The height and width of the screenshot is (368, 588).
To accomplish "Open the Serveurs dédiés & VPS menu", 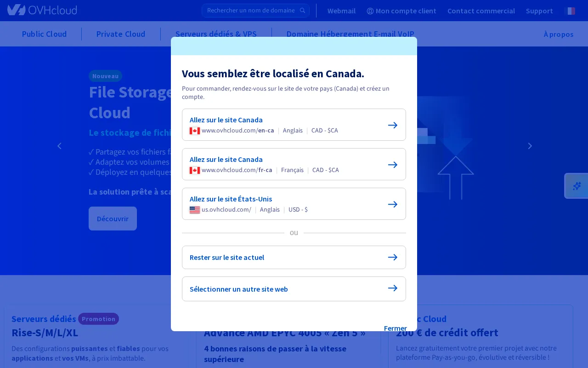I will [x=216, y=34].
